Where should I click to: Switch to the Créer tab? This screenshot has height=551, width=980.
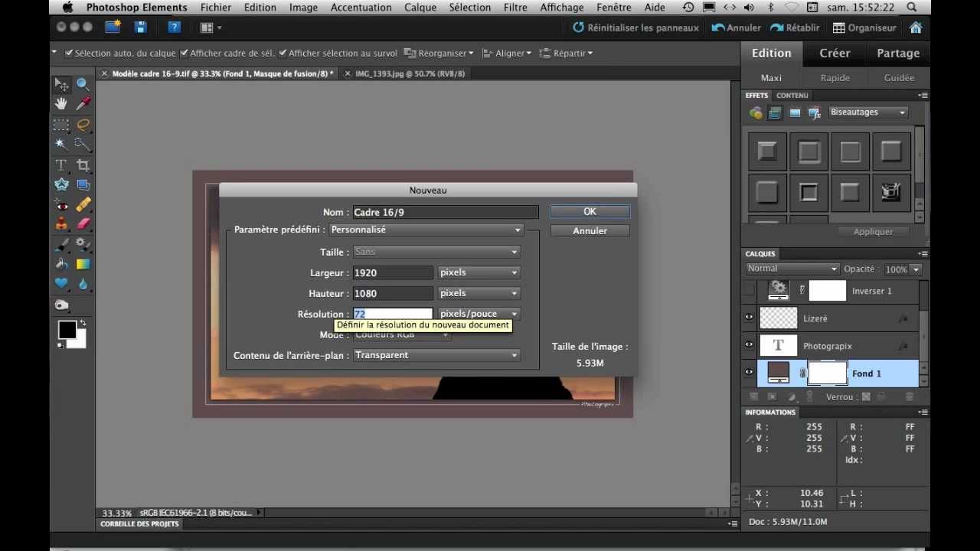[x=835, y=54]
